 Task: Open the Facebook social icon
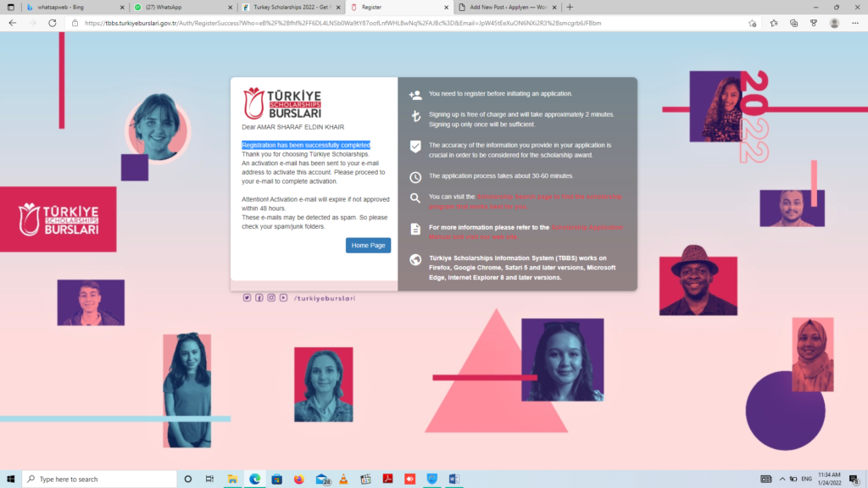pos(259,297)
